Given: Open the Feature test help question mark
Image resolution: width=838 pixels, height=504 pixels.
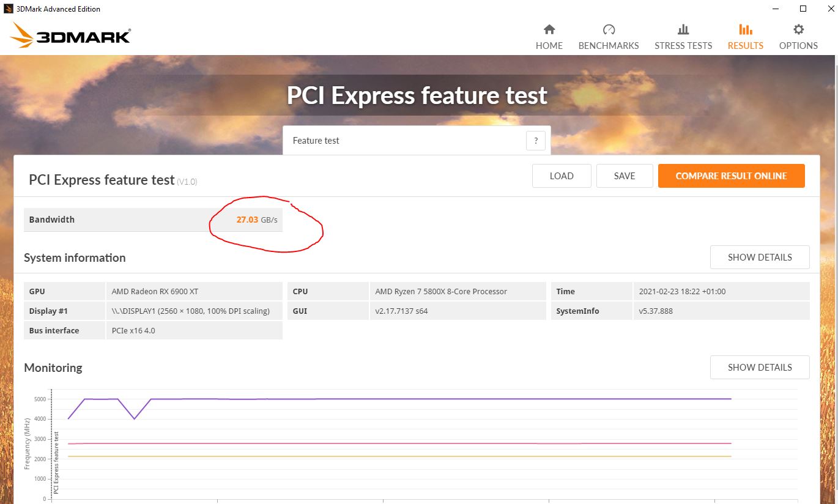Looking at the screenshot, I should (535, 141).
